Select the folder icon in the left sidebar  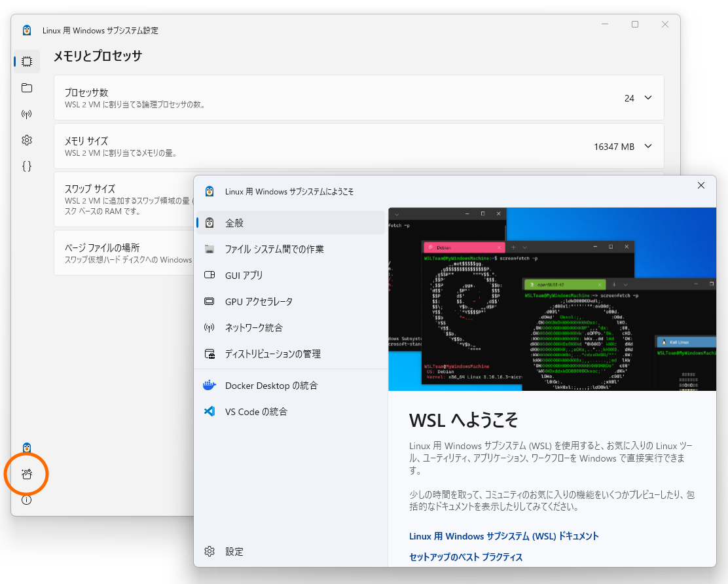[x=26, y=88]
